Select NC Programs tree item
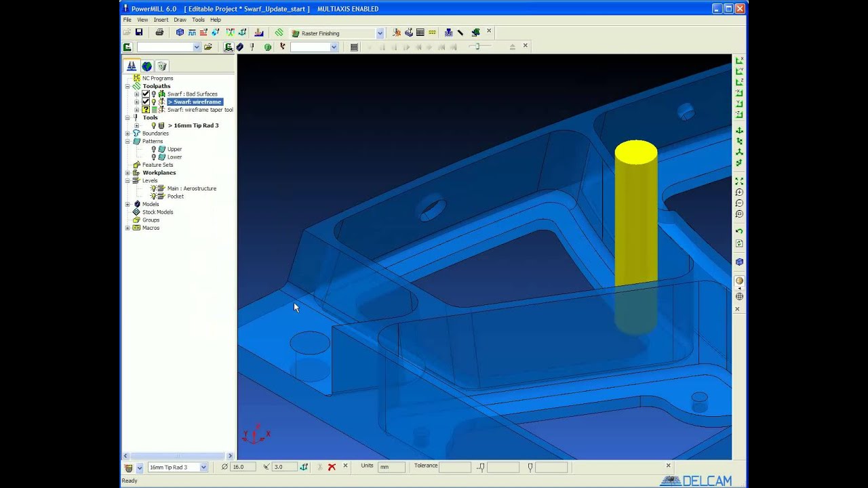Image resolution: width=868 pixels, height=488 pixels. point(157,78)
